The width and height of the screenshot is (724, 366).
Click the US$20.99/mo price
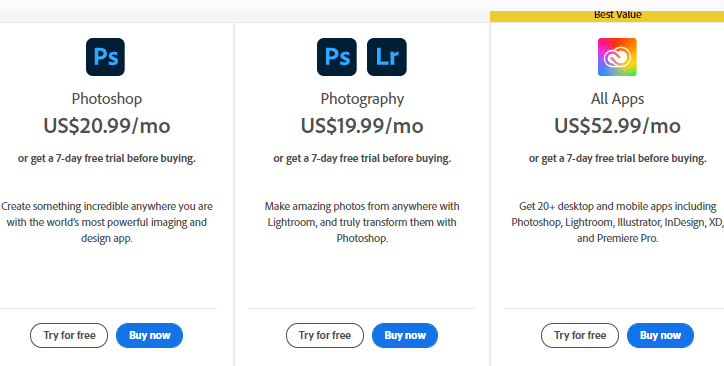[x=107, y=126]
